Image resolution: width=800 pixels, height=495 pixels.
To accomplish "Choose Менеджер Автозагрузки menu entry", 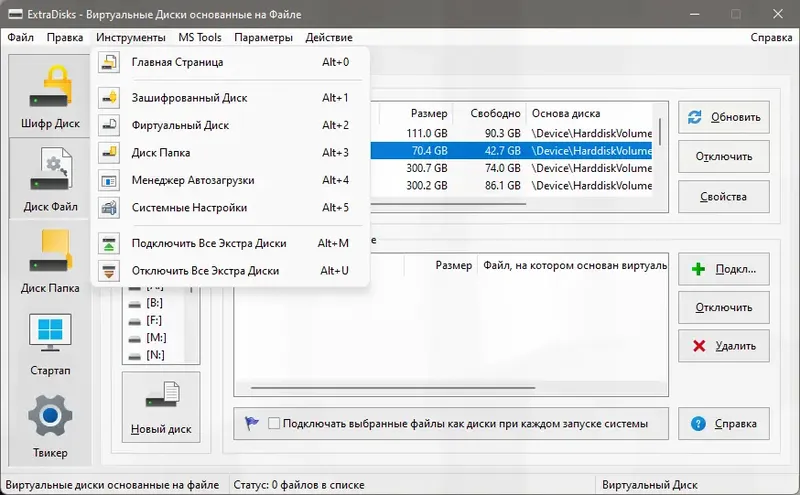I will (230, 180).
